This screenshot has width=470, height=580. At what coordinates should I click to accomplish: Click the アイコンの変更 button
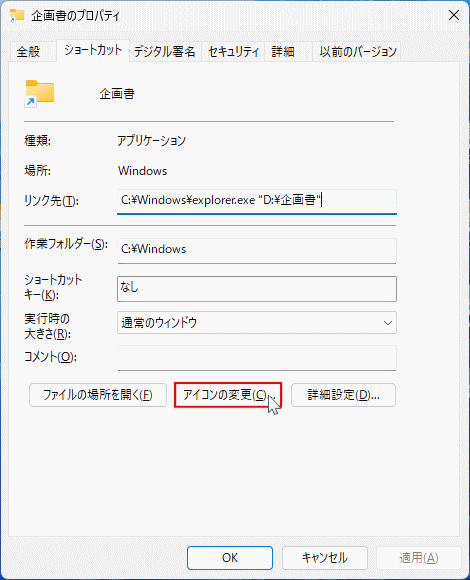click(x=228, y=395)
